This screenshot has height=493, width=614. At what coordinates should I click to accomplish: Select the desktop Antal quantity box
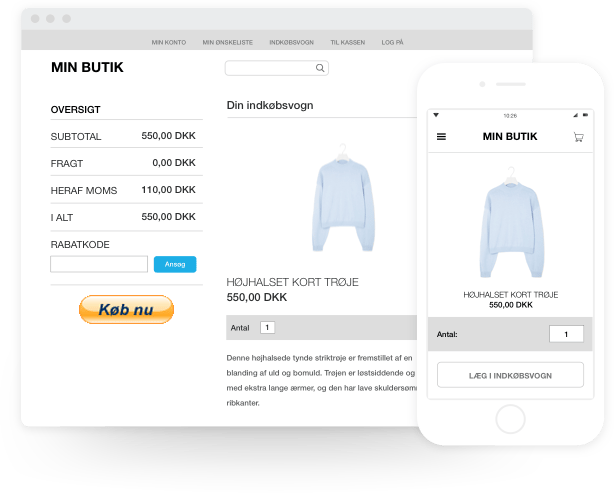[267, 327]
